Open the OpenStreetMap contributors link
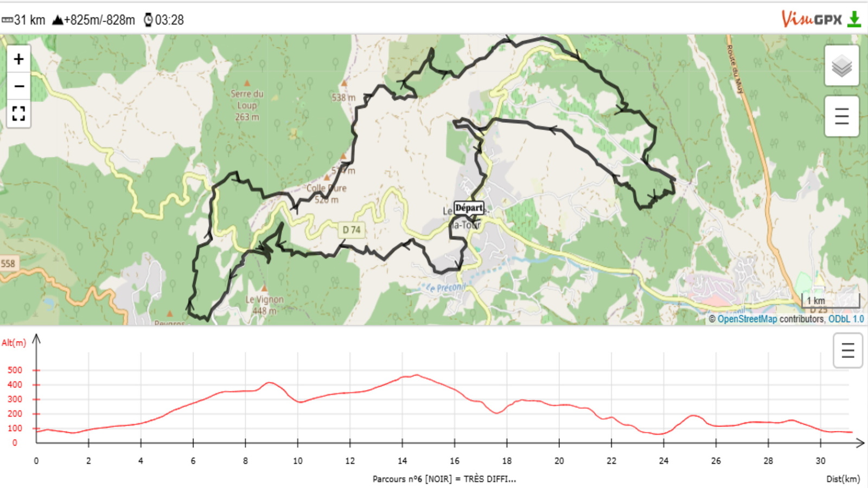 [747, 319]
